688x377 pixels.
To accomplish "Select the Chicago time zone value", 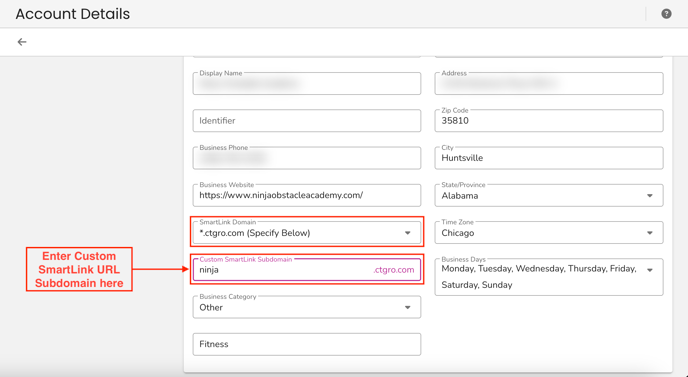I will (x=458, y=233).
